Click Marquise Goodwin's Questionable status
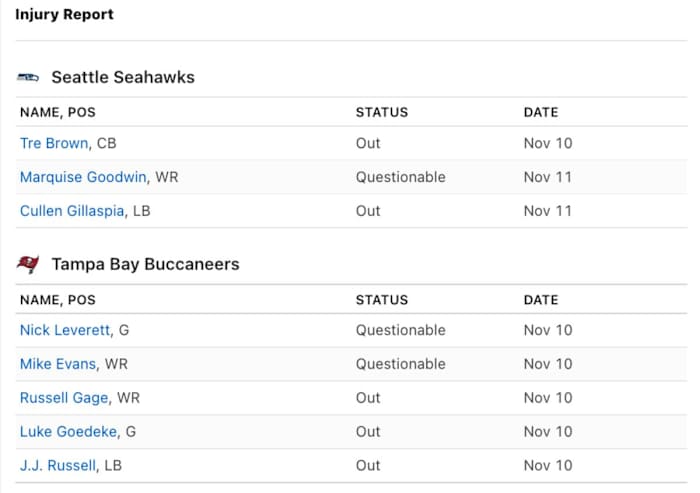 coord(400,177)
